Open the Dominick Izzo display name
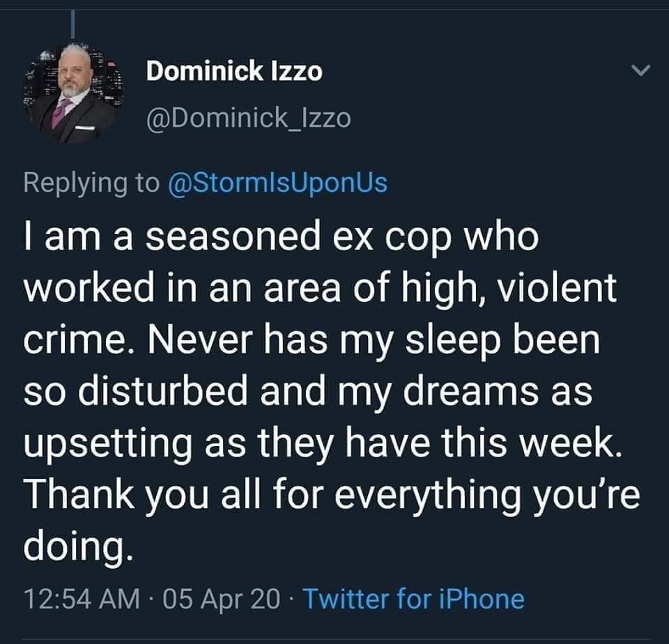Screen dimensions: 669x644 click(x=234, y=71)
